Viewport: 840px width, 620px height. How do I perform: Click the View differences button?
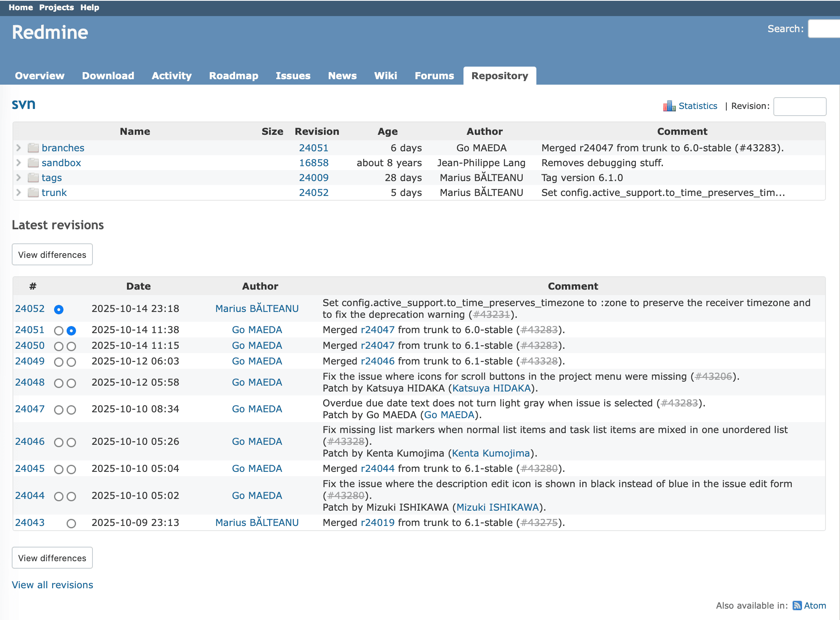click(x=52, y=254)
